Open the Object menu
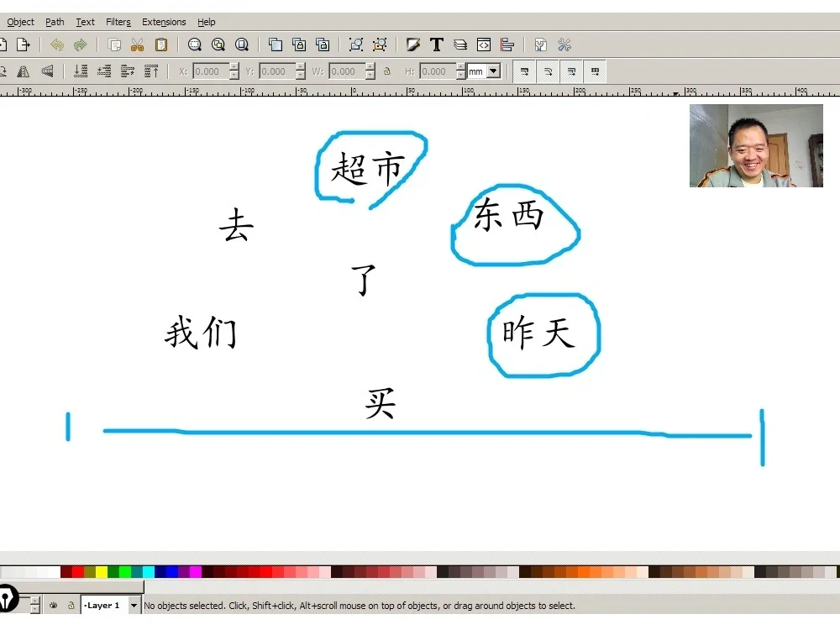Screen dimensions: 840x630 click(x=20, y=22)
